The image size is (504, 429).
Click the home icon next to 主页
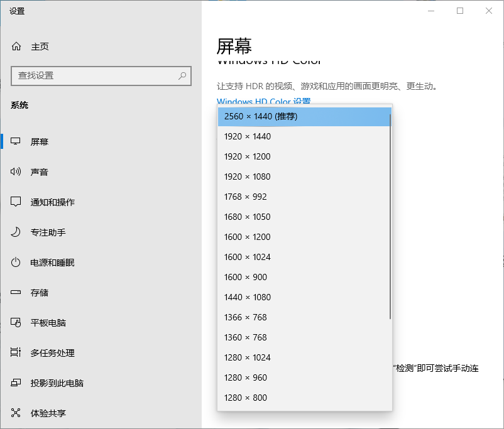tap(16, 46)
